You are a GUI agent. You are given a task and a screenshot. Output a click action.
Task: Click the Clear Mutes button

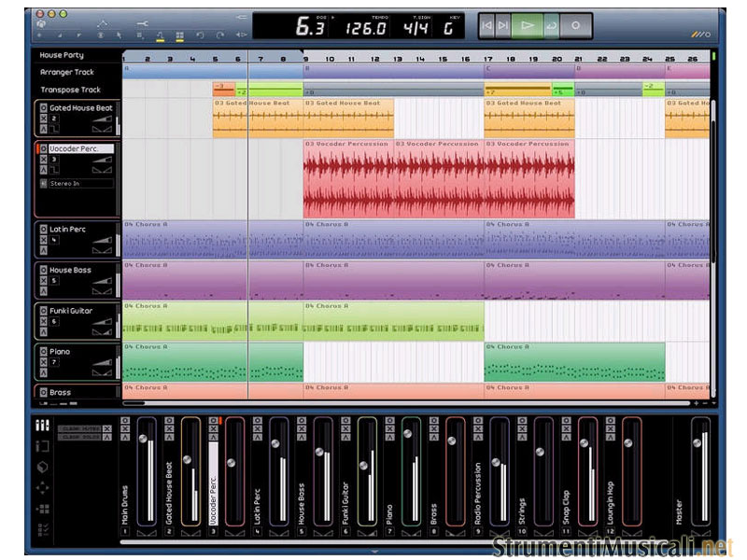click(79, 427)
